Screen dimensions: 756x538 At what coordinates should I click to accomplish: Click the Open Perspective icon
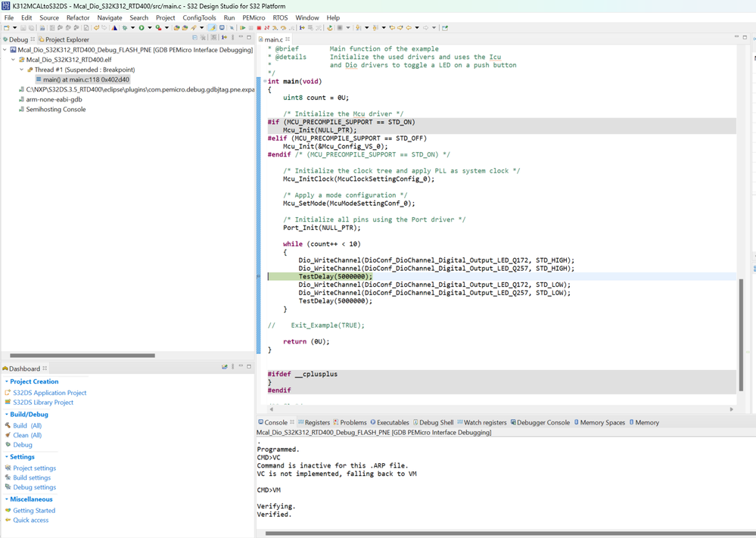point(444,28)
